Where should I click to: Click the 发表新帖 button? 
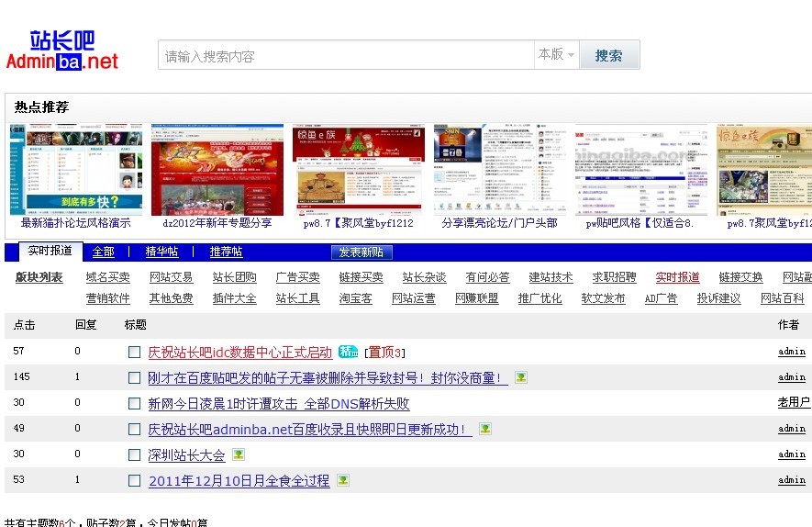coord(362,252)
